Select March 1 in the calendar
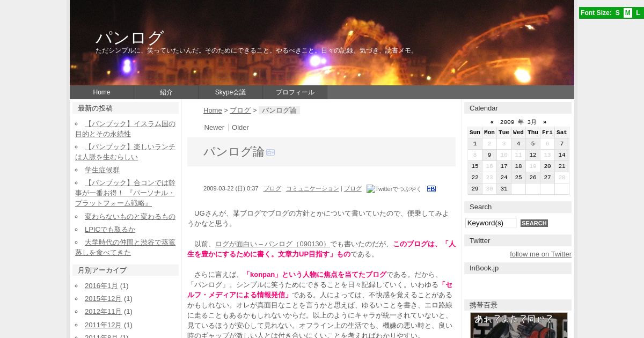The height and width of the screenshot is (338, 644). point(475,144)
